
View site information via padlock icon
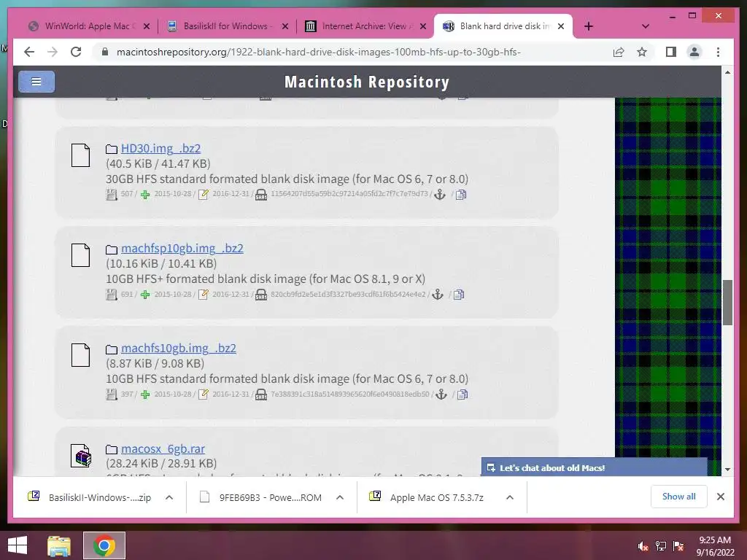click(105, 52)
